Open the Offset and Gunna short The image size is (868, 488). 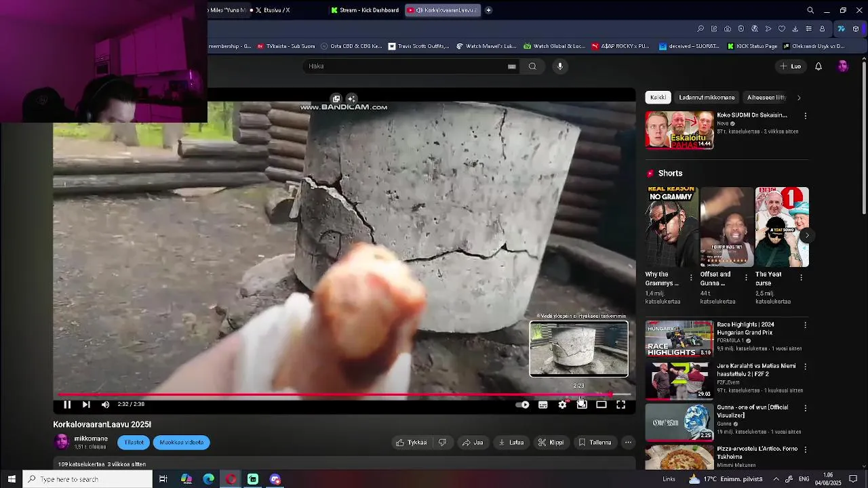726,227
